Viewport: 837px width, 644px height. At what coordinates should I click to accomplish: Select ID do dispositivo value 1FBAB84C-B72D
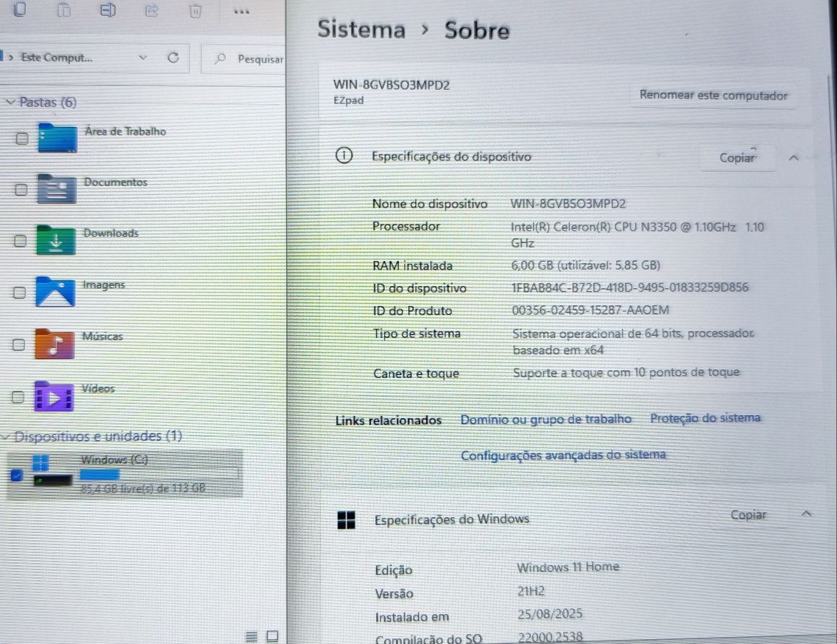pyautogui.click(x=630, y=287)
